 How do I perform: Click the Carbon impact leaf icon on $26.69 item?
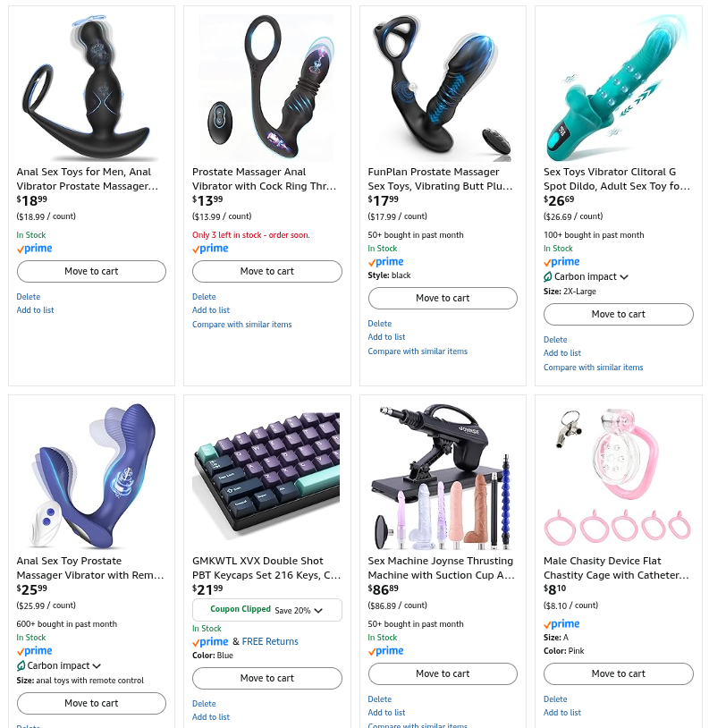[548, 276]
